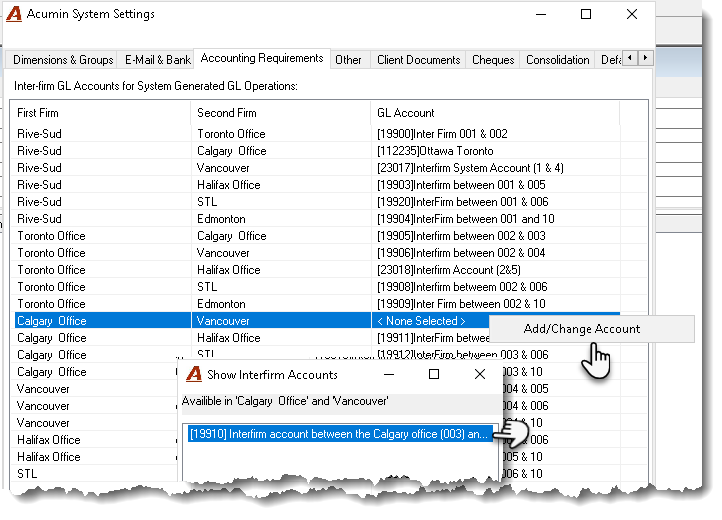
Task: Select [19920]InterFirm between 001 & 006
Action: [x=463, y=202]
